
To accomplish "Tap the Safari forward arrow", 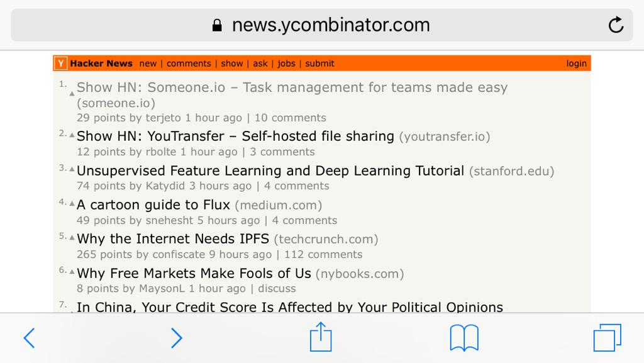I will pos(177,338).
